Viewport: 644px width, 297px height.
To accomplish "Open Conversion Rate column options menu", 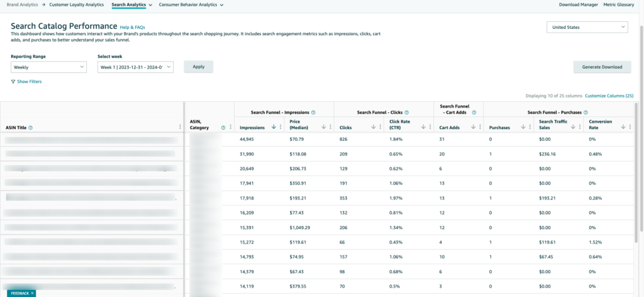I will (x=630, y=127).
